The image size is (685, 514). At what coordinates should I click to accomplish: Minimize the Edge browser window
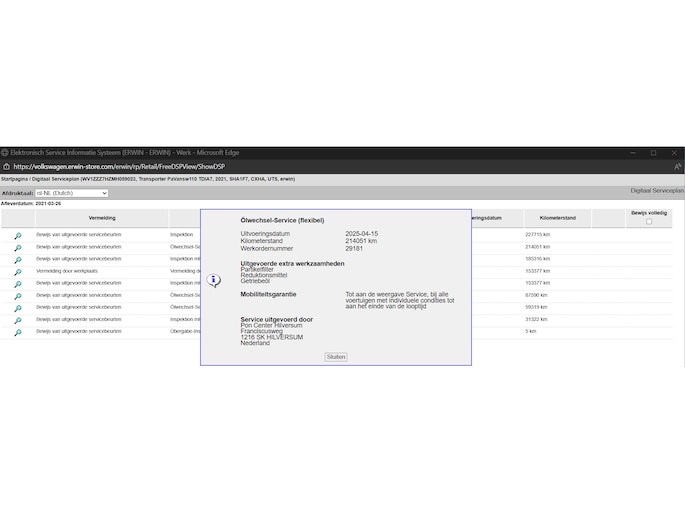coord(630,153)
